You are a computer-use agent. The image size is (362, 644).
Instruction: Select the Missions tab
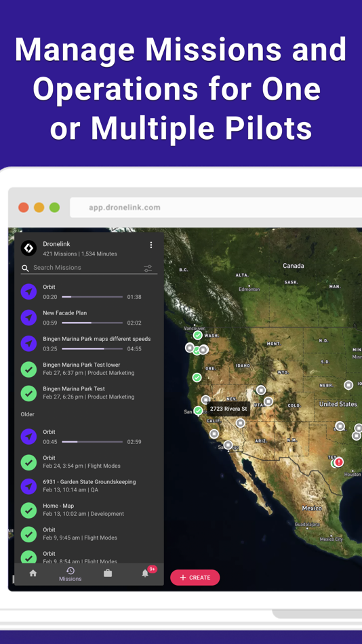point(71,574)
